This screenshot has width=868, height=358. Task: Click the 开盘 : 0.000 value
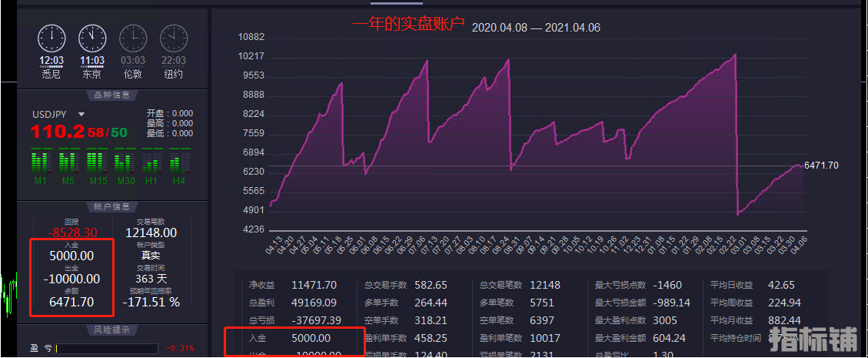[x=169, y=113]
